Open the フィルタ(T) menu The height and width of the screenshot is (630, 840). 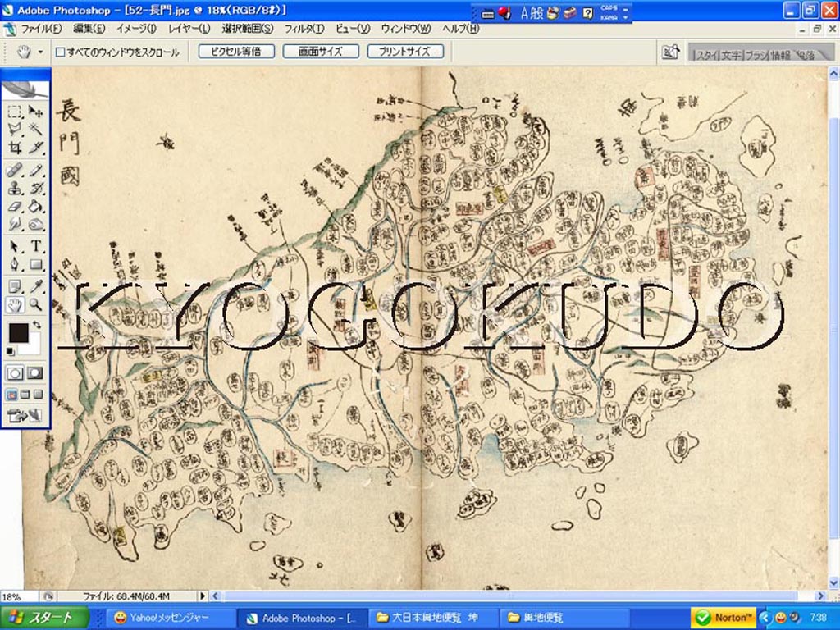[304, 29]
